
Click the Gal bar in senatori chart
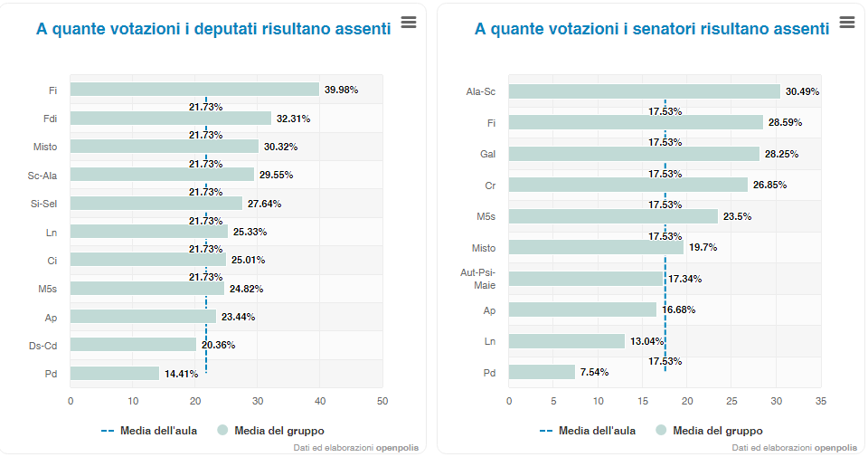point(634,154)
